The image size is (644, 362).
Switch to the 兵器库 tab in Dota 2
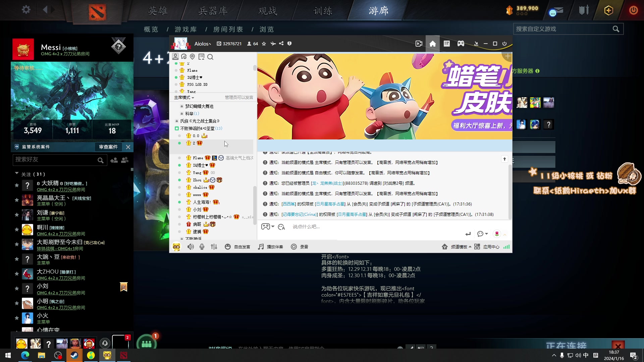(213, 10)
